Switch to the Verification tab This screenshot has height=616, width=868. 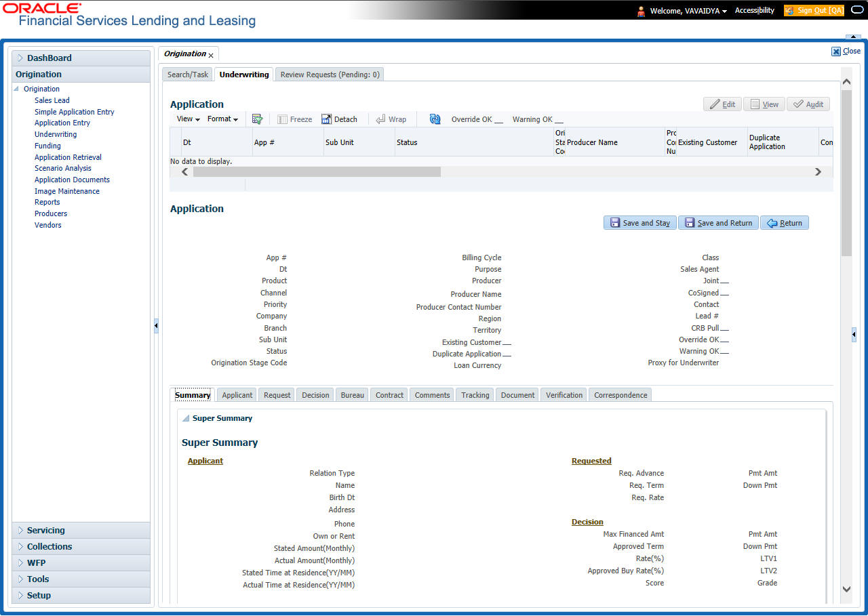[x=564, y=395]
